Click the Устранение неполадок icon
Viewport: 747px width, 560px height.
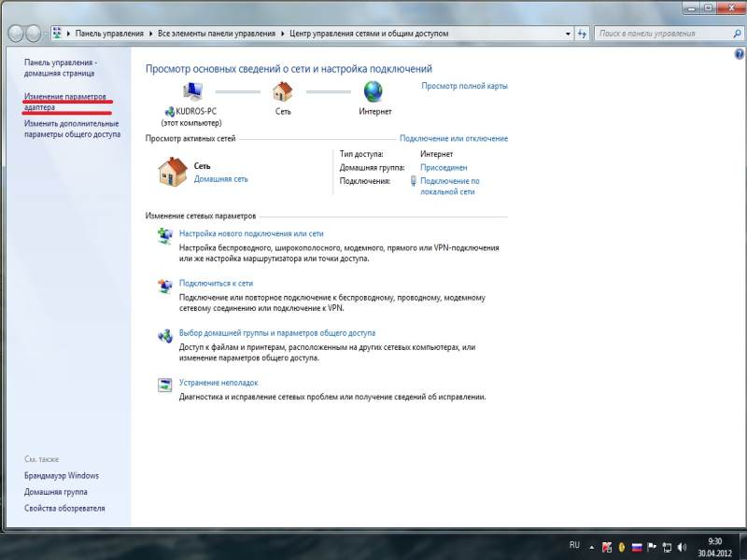click(165, 385)
